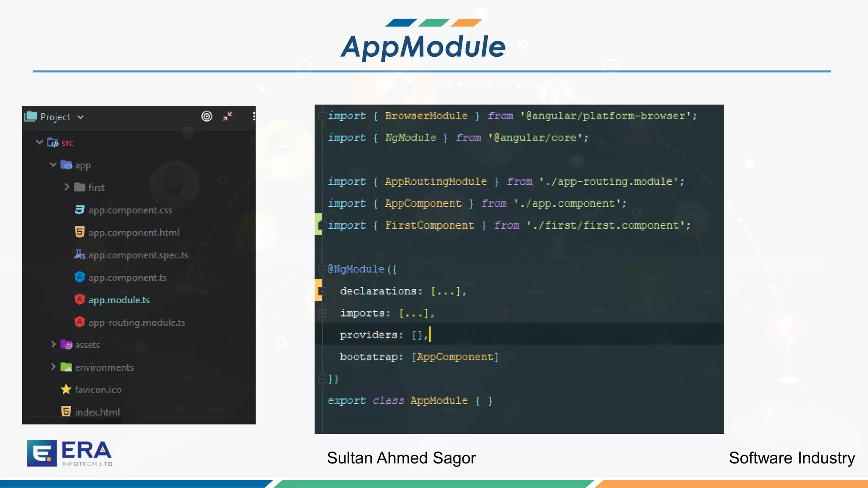Open app.component.ts in the tree

click(x=127, y=277)
